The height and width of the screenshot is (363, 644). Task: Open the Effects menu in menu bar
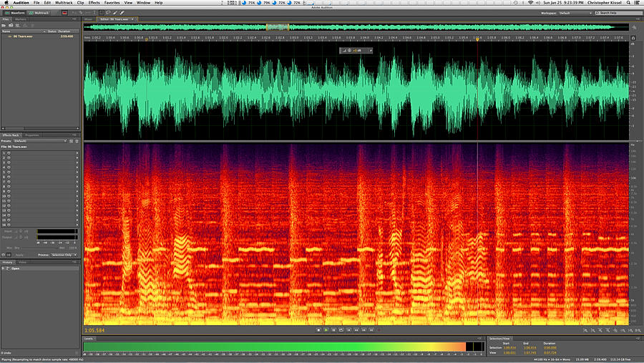coord(94,2)
